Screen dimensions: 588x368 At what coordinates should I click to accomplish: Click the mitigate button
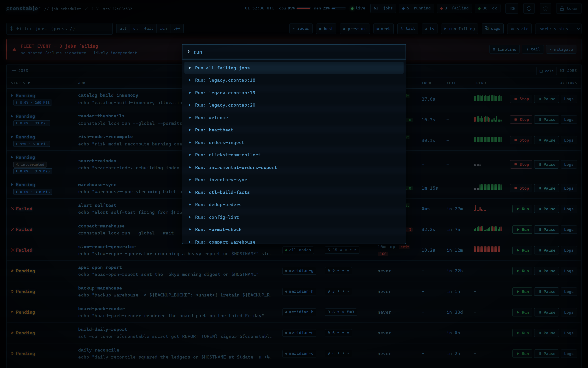coord(561,49)
